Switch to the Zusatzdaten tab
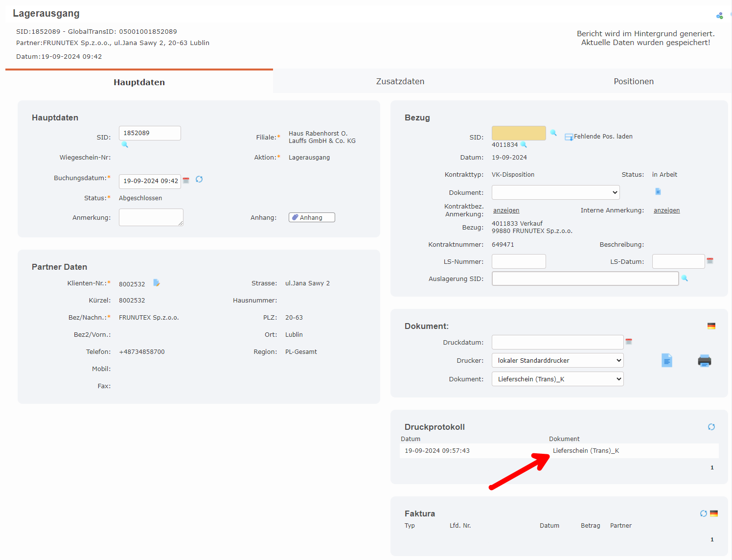Viewport: 732px width, 560px height. click(x=400, y=81)
